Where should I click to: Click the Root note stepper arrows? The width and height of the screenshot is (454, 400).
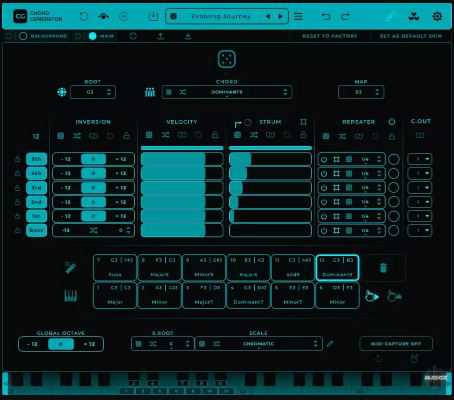click(109, 92)
